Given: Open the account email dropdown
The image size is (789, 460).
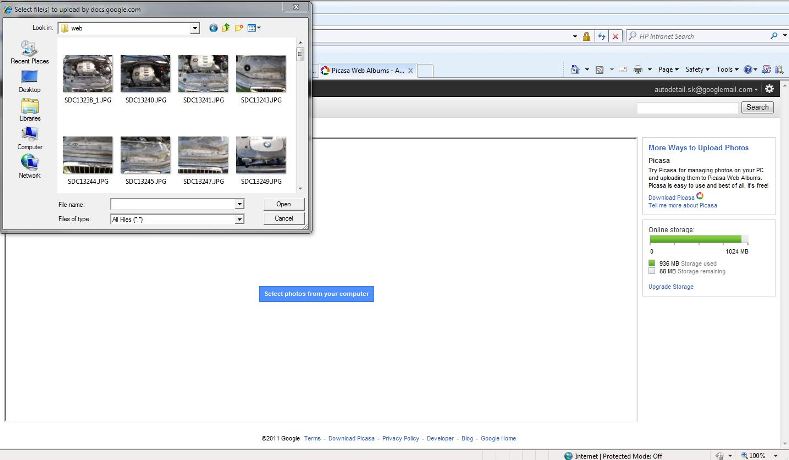Looking at the screenshot, I should [705, 90].
